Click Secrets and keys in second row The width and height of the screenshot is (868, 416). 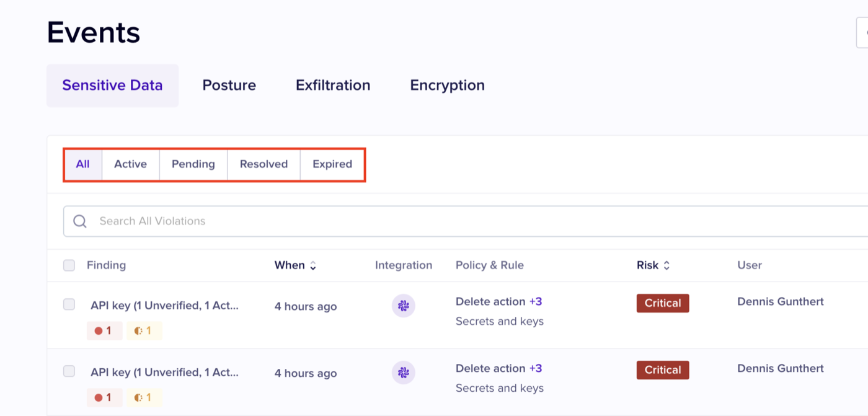click(500, 388)
